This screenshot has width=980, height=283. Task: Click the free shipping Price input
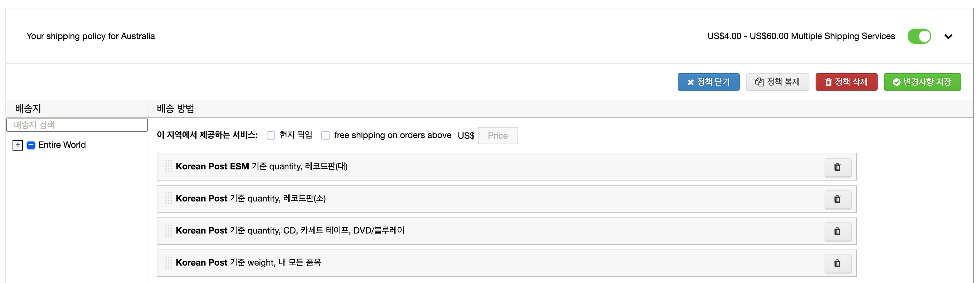point(498,136)
